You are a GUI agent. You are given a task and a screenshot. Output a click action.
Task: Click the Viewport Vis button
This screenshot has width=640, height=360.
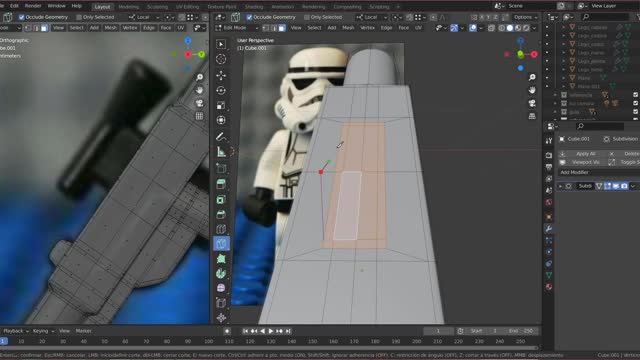pyautogui.click(x=581, y=162)
